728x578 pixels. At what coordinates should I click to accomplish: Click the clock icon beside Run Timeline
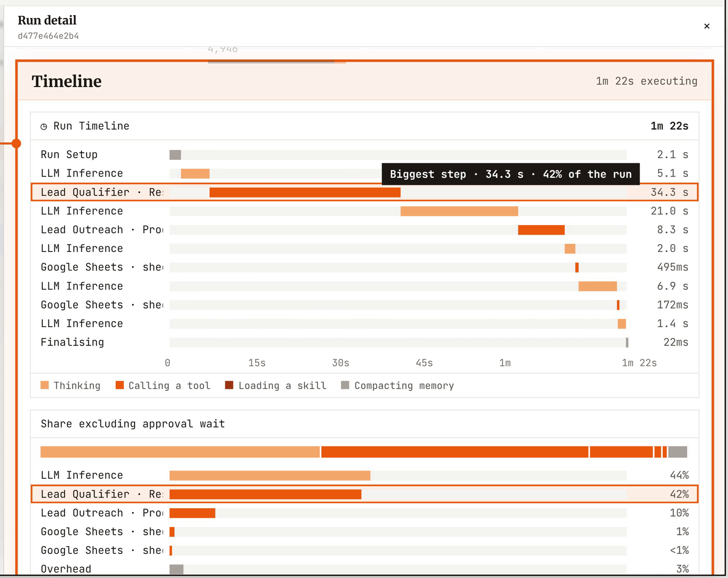tap(44, 126)
